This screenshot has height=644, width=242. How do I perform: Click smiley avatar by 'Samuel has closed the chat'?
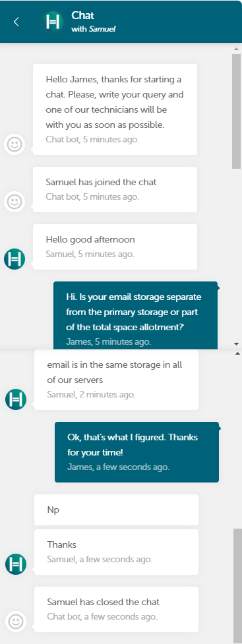coord(16,622)
